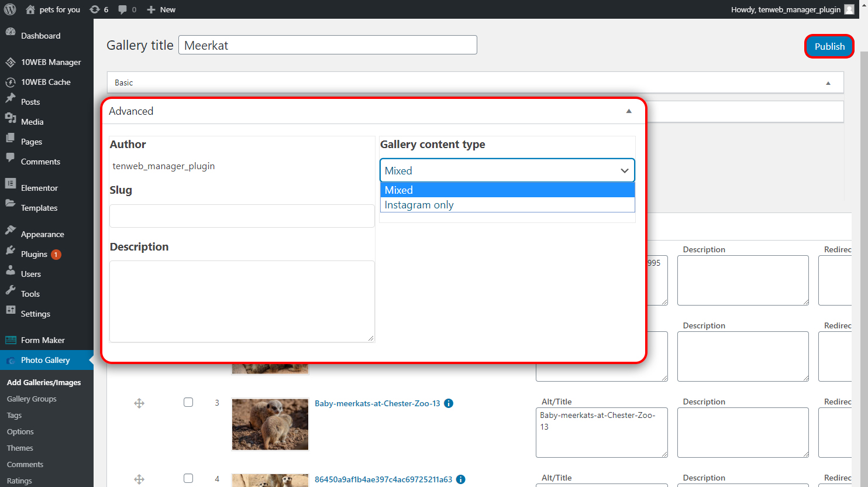Click the 10WEB Cache icon

point(11,82)
